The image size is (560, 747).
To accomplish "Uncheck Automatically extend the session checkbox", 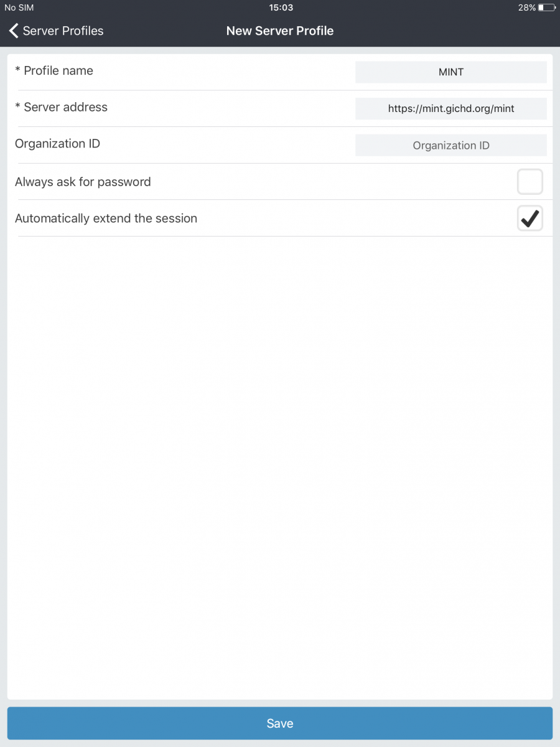I will (x=530, y=218).
